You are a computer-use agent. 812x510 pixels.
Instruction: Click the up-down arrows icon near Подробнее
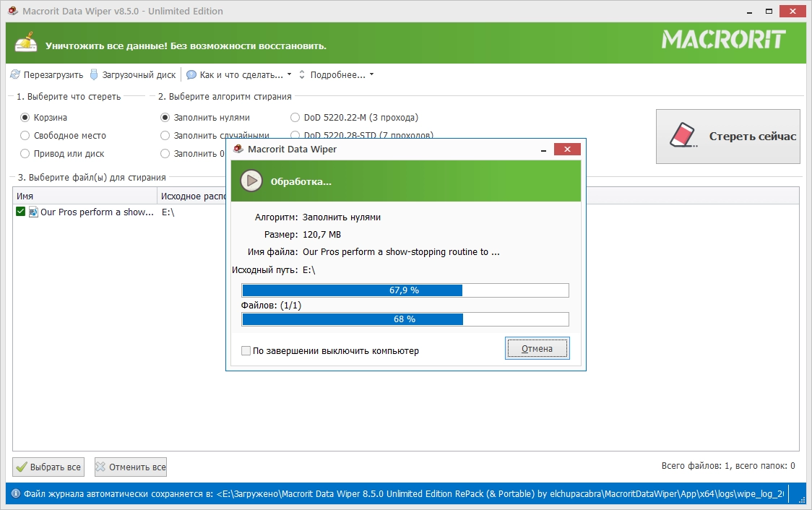pos(302,74)
